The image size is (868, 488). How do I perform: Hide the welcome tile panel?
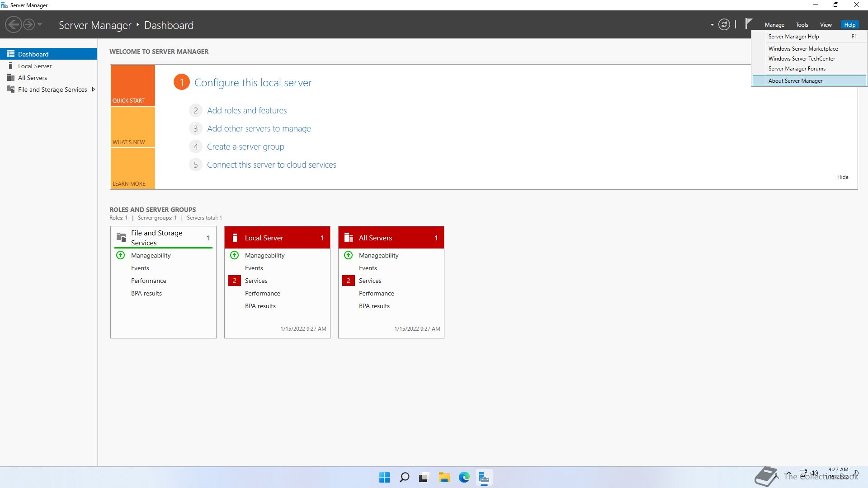(x=842, y=177)
